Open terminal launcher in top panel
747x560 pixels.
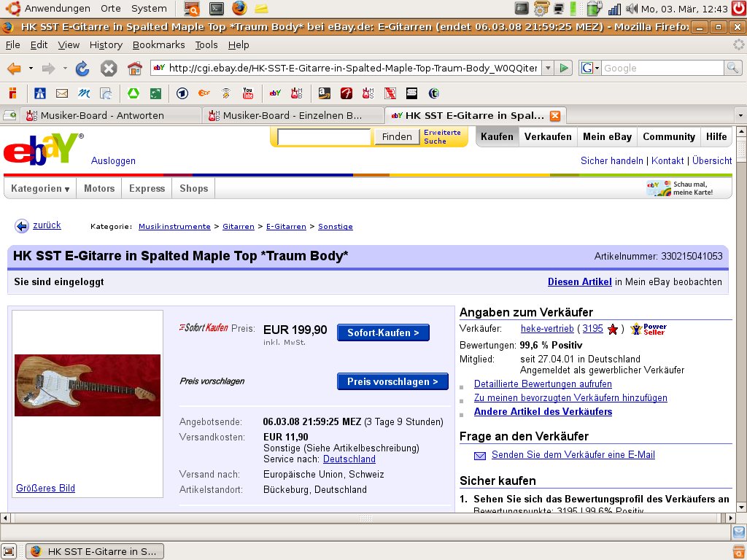pyautogui.click(x=217, y=8)
